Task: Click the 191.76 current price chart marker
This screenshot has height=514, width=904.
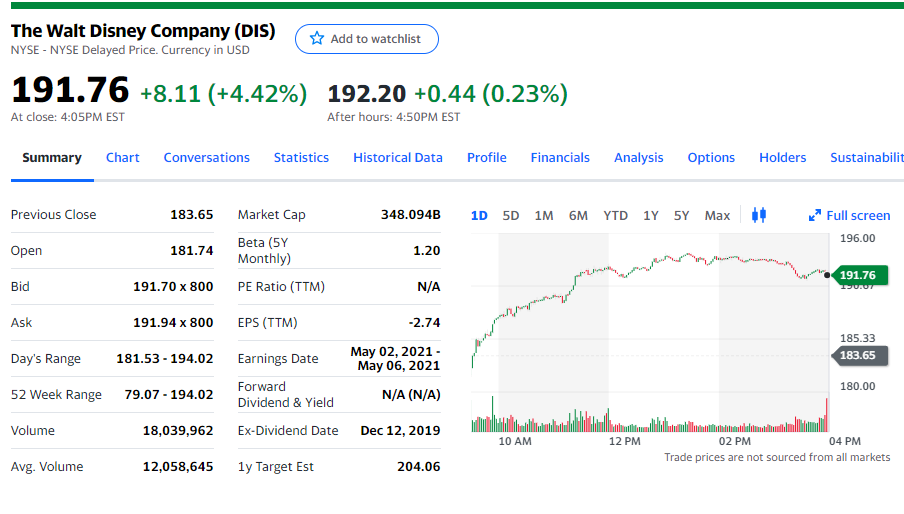Action: (856, 275)
